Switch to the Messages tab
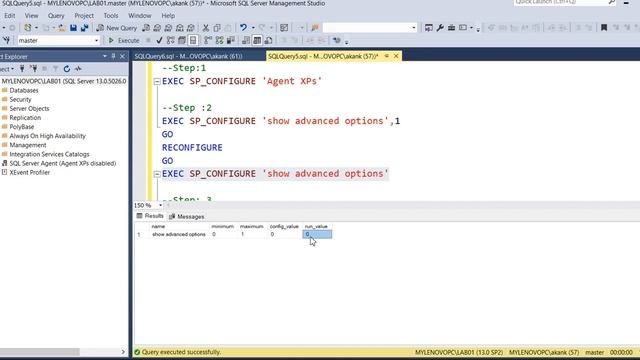The height and width of the screenshot is (360, 640). click(x=187, y=216)
